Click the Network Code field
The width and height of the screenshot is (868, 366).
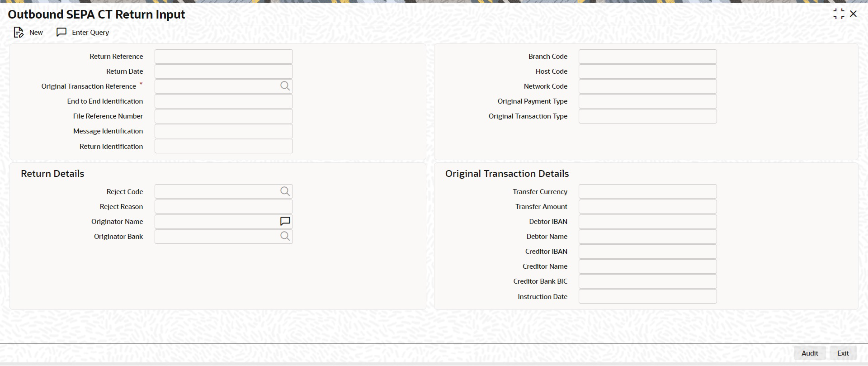click(648, 86)
